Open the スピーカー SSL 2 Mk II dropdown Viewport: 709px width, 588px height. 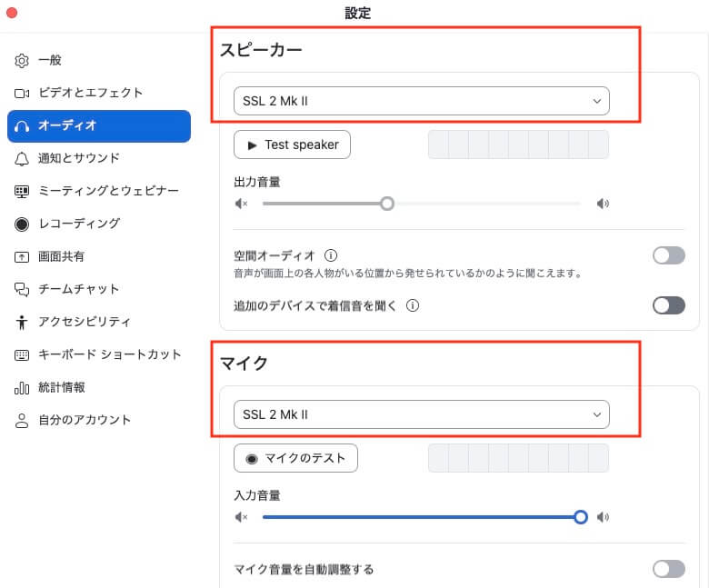[x=421, y=101]
